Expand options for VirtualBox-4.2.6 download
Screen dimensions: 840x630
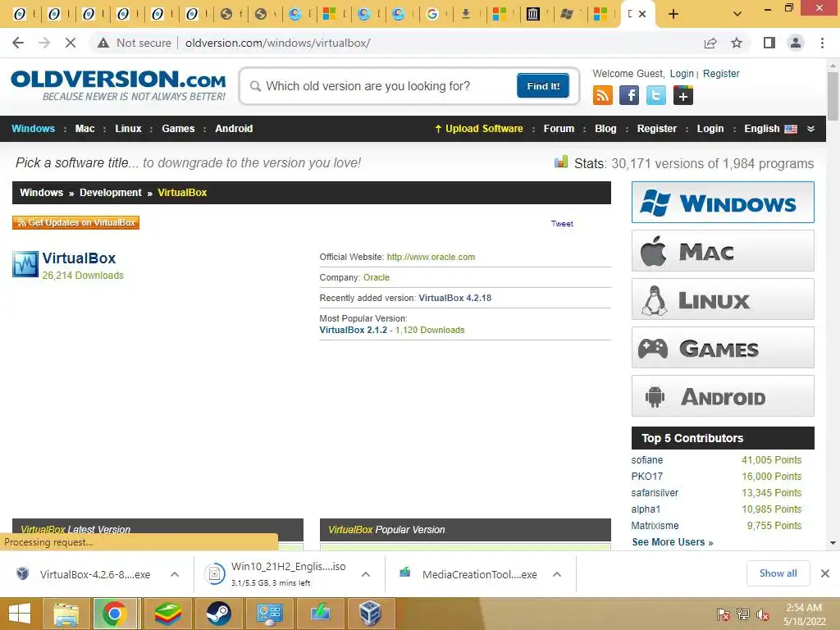pos(175,574)
